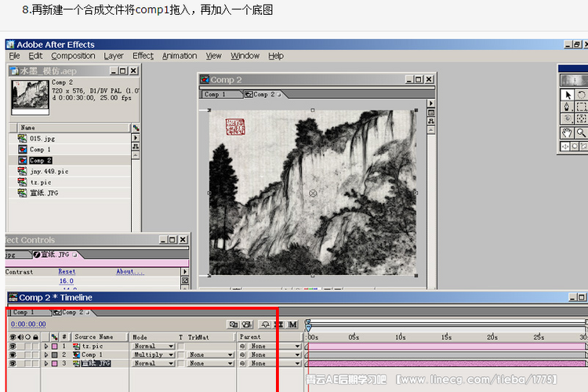588x392 pixels.
Task: Expand Comp 1 layer properties triangle
Action: [x=46, y=354]
